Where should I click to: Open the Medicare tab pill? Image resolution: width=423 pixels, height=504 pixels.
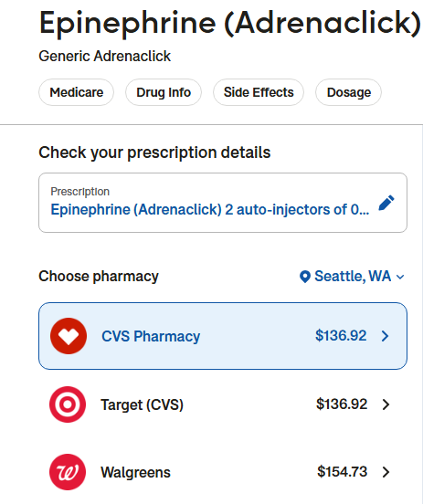click(x=76, y=92)
